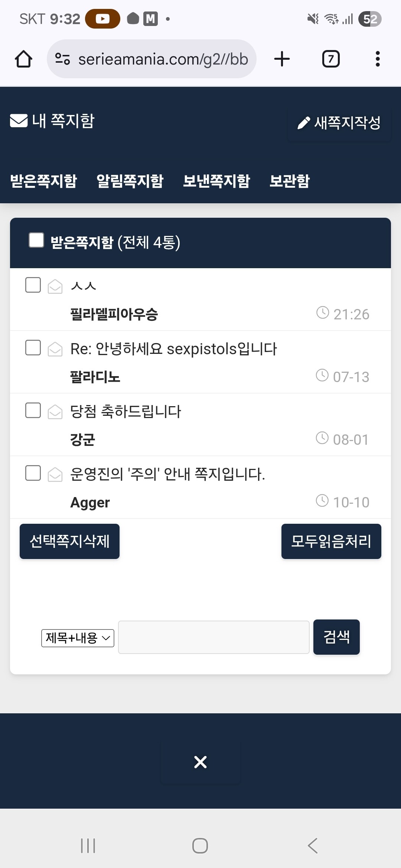Check the select-all box in 받은쪽지함 header

coord(36,240)
